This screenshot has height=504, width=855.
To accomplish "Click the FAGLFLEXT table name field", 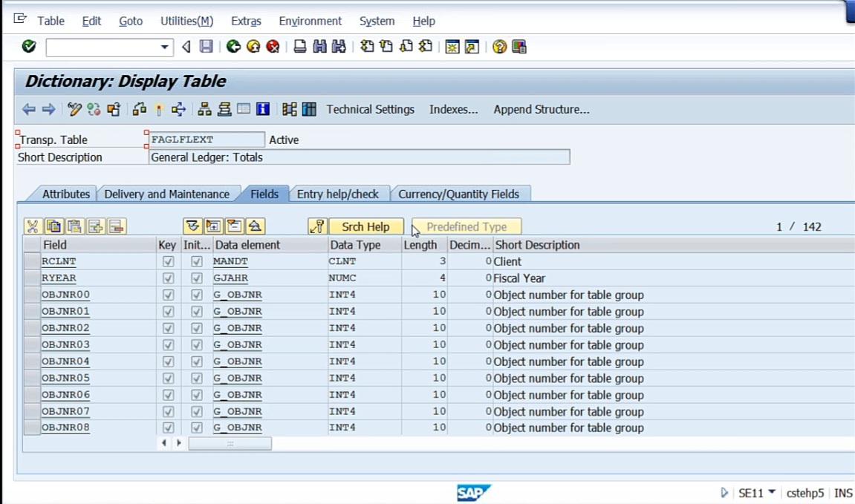I will pos(206,140).
